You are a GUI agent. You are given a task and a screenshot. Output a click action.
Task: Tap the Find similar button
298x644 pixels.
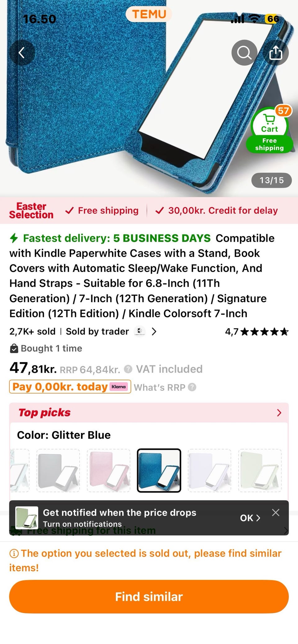coord(149,597)
